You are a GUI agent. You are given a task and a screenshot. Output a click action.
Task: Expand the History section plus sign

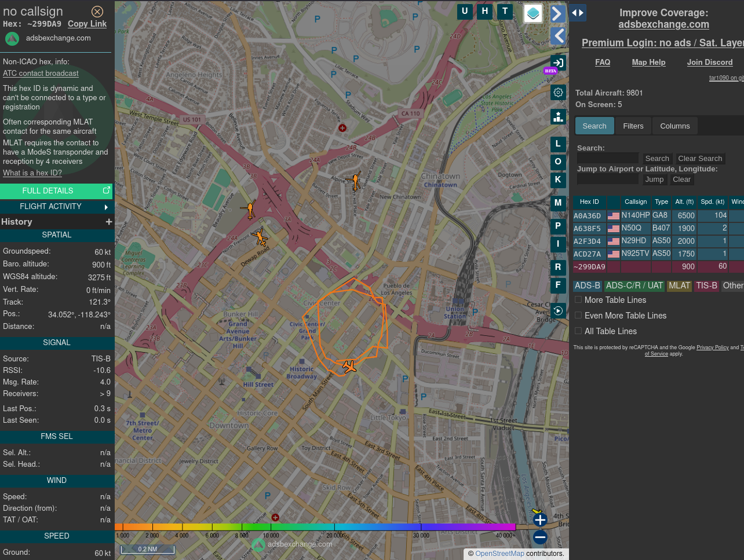[x=108, y=222]
